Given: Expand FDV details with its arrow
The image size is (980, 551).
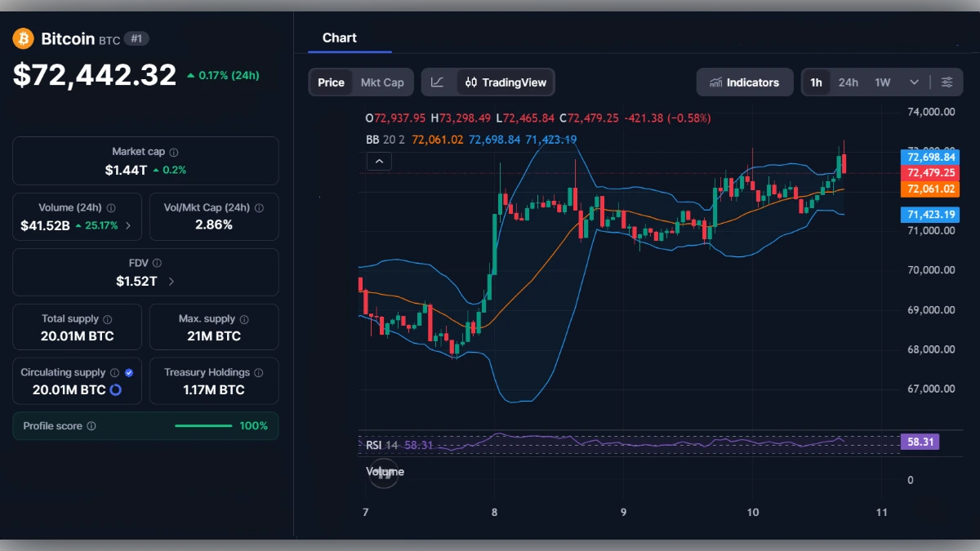Looking at the screenshot, I should click(x=172, y=280).
